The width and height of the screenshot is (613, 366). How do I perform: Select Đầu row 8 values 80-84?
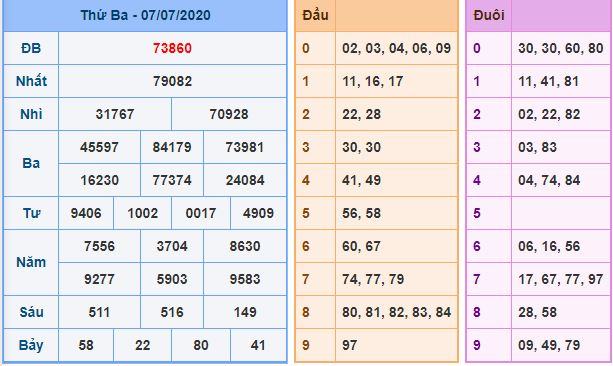pos(396,312)
